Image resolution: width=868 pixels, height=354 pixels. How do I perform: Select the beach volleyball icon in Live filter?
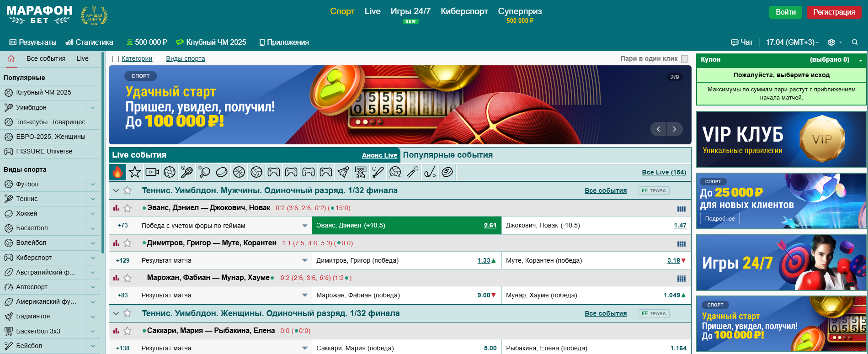pos(395,172)
